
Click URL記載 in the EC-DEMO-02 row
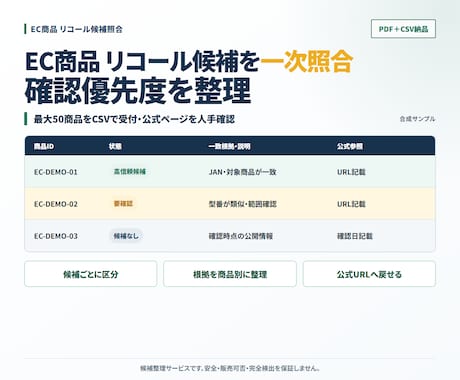(x=351, y=204)
